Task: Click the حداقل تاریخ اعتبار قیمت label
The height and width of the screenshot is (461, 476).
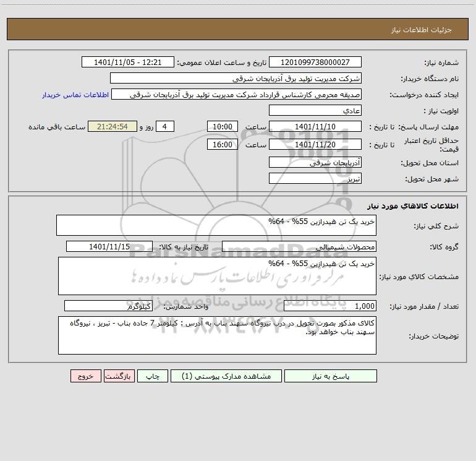Action: pyautogui.click(x=431, y=145)
